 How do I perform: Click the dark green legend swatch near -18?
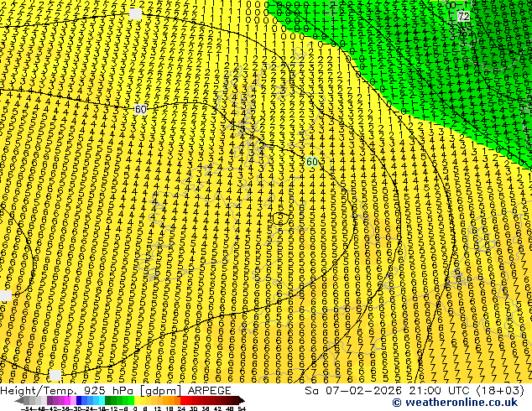tap(107, 400)
